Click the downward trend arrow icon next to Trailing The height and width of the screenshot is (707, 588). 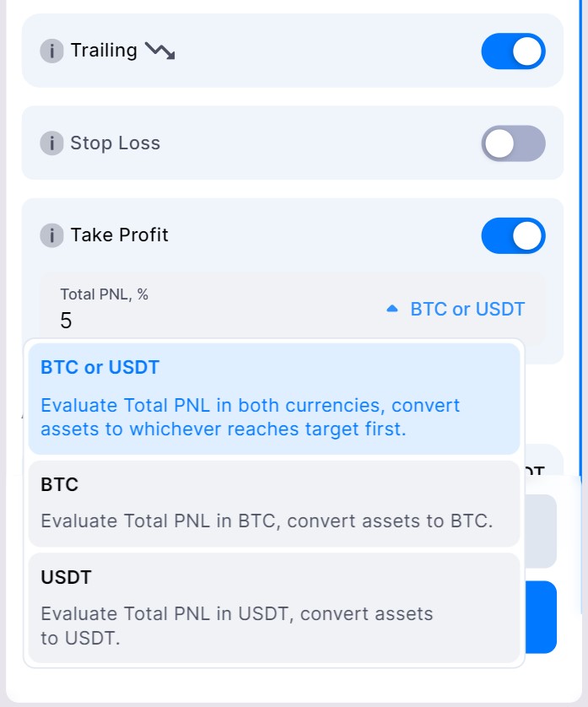(x=159, y=51)
